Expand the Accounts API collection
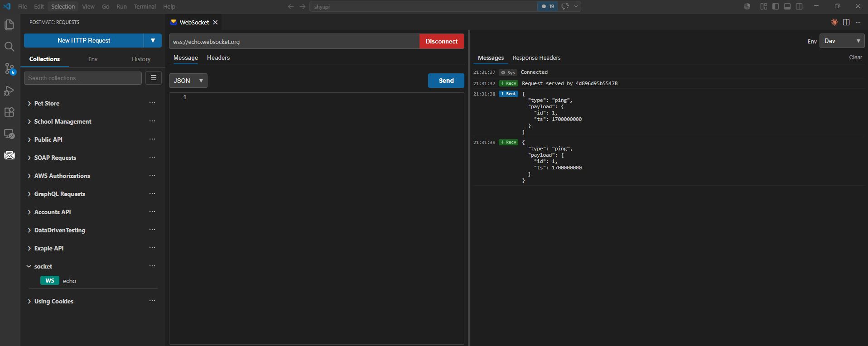This screenshot has width=868, height=346. click(29, 212)
